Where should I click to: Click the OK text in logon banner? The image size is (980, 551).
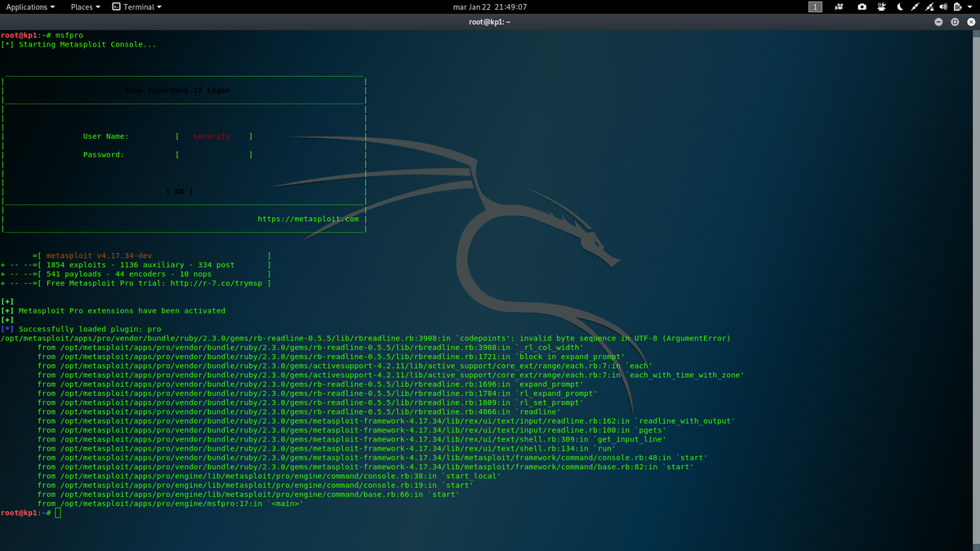pos(180,191)
